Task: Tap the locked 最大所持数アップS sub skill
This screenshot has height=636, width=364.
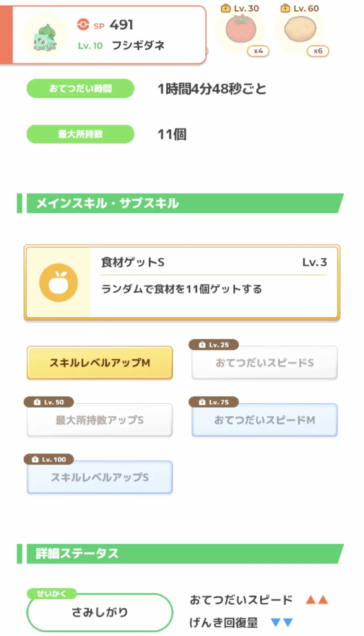Action: coord(100,420)
